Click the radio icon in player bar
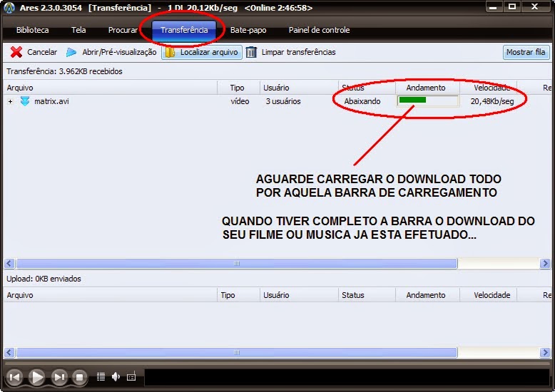 131,377
